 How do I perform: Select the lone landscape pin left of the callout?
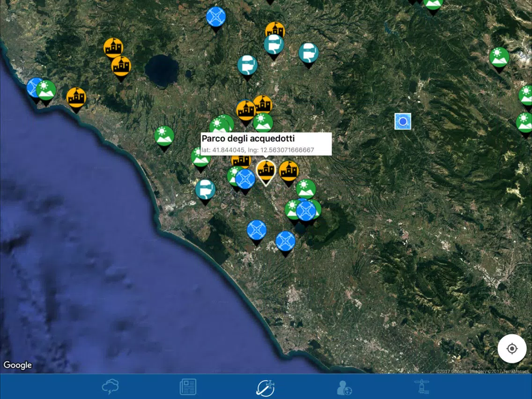(164, 136)
